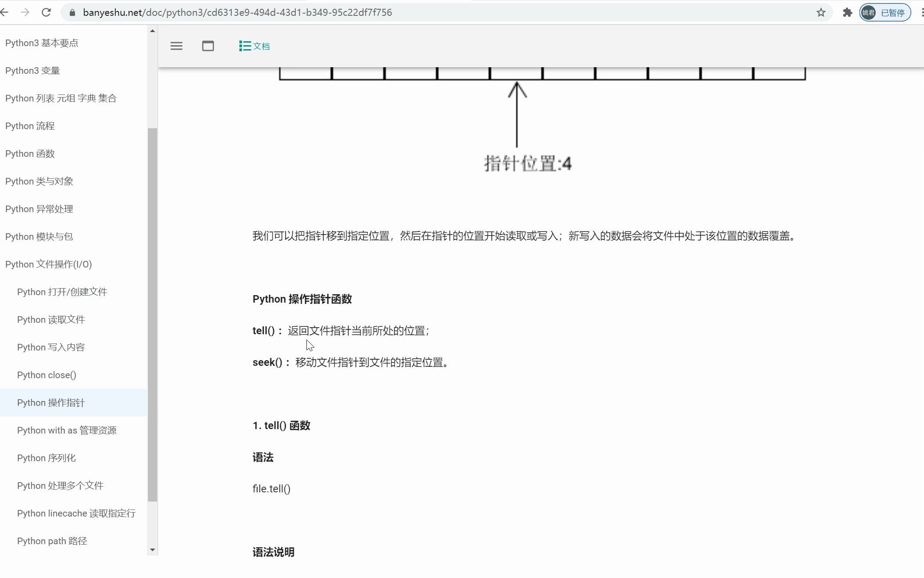Click the profile avatar 已暂停
The image size is (924, 578).
pyautogui.click(x=884, y=12)
